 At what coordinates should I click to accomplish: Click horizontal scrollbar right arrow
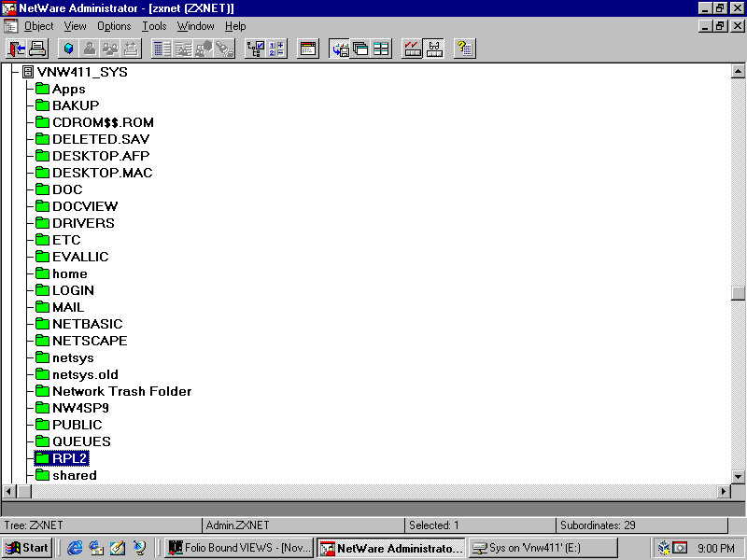pos(724,491)
